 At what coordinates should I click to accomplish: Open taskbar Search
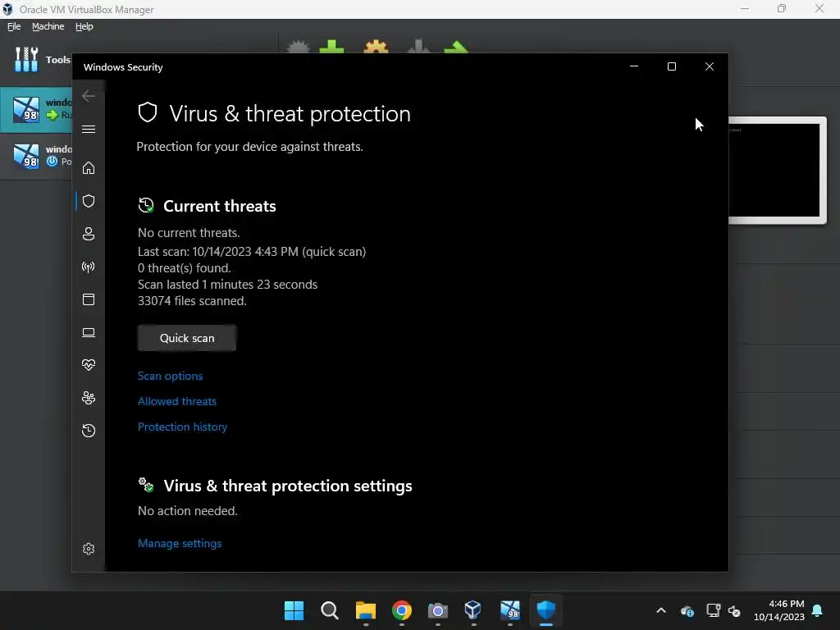pos(330,610)
